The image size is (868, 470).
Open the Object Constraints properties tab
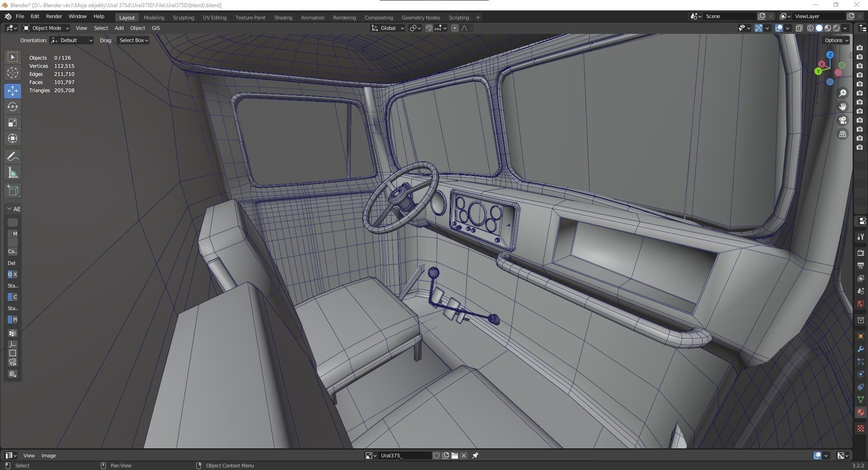tap(860, 387)
